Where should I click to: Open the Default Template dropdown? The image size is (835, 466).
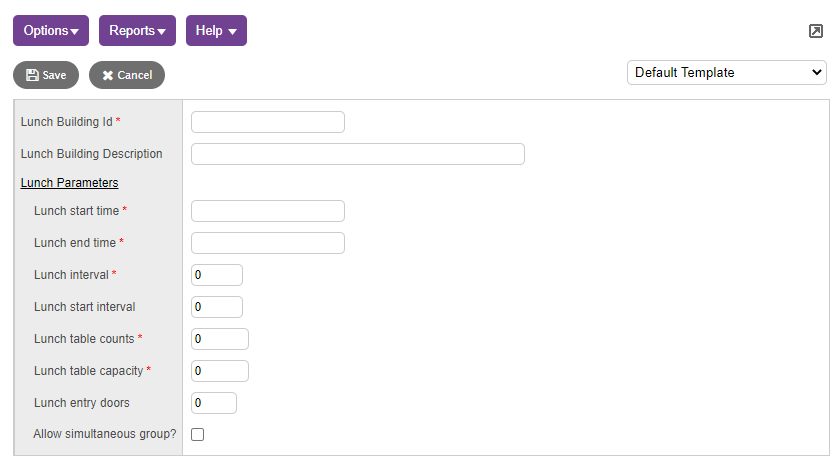pyautogui.click(x=726, y=72)
